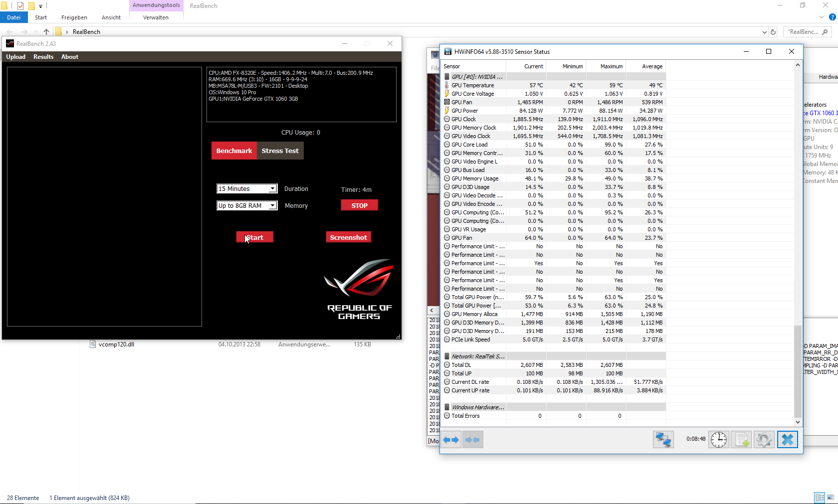
Task: Sort by the Current column header in HWiNFO
Action: point(526,66)
